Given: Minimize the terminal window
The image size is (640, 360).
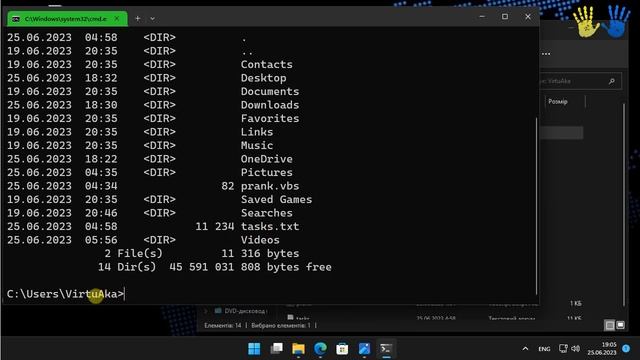Looking at the screenshot, I should coord(482,17).
